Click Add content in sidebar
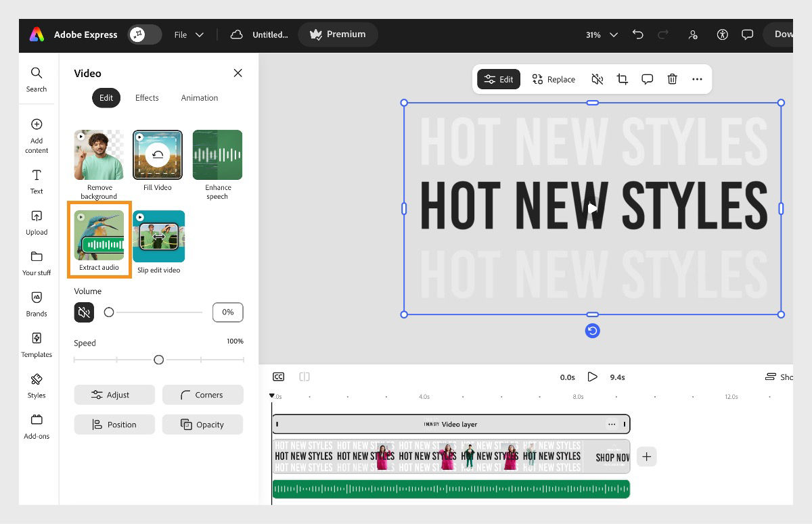 (37, 136)
